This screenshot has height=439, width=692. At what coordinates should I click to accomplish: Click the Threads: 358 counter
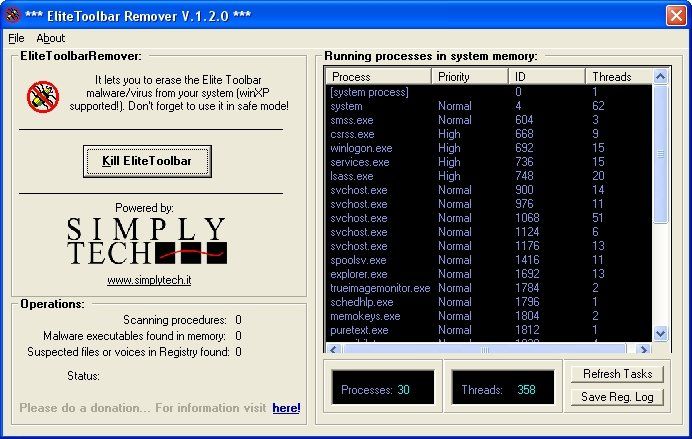tap(503, 387)
